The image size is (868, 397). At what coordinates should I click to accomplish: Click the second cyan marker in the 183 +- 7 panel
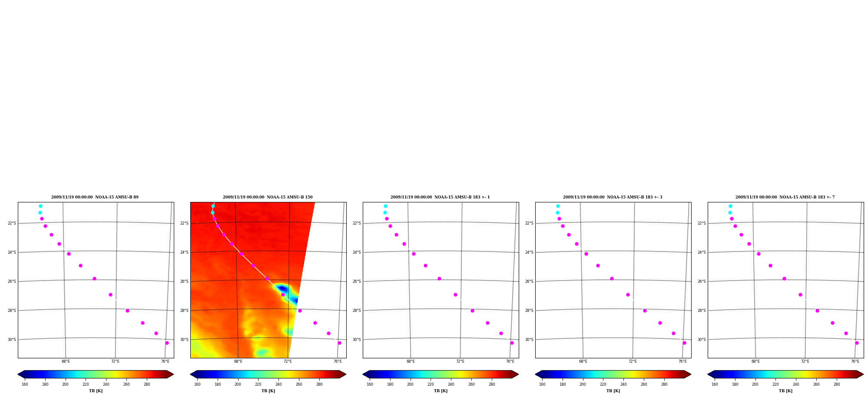(730, 213)
